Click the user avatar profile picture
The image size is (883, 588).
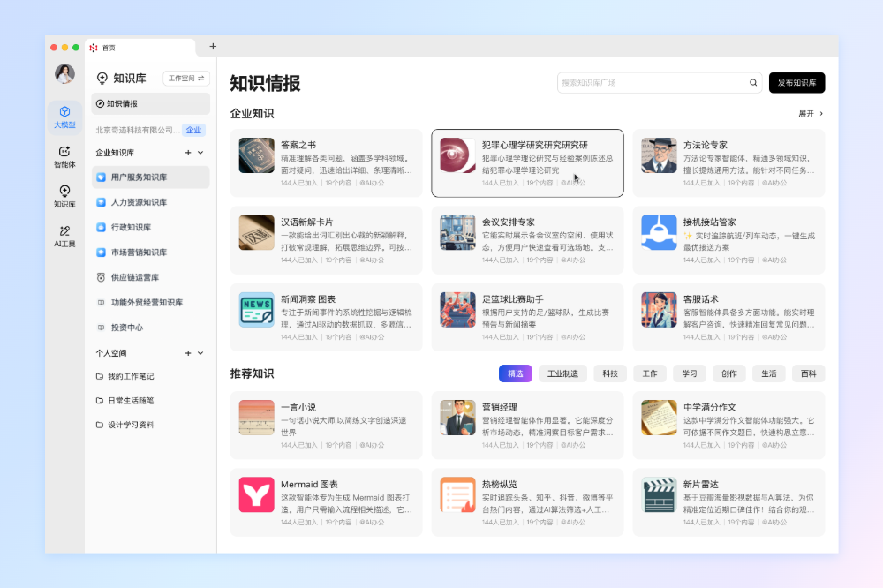pos(64,74)
